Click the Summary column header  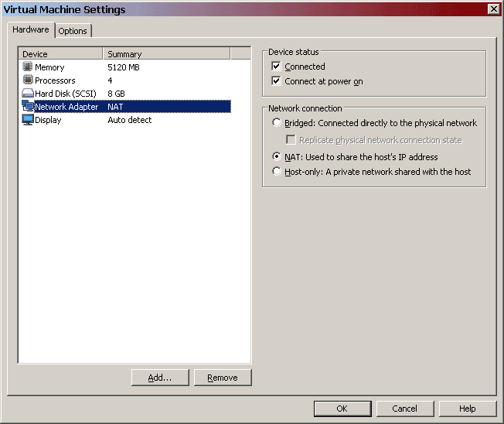point(166,54)
